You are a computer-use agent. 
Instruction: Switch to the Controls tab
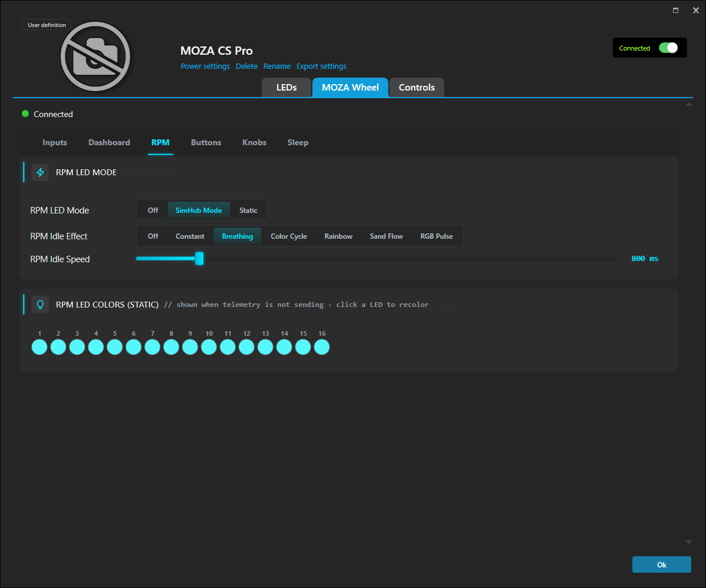417,88
